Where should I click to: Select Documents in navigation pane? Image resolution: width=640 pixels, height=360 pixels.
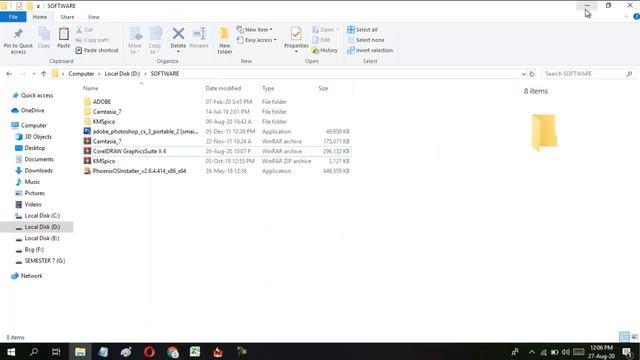pos(39,159)
